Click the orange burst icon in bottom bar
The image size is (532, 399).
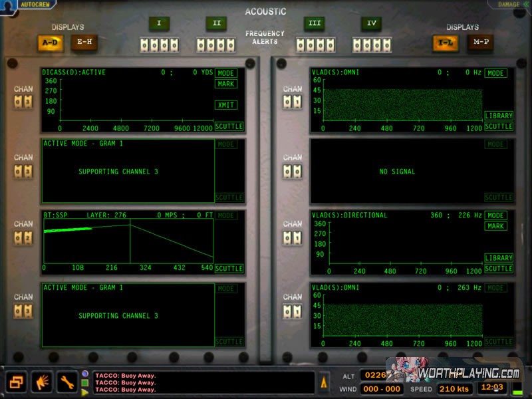coord(42,382)
